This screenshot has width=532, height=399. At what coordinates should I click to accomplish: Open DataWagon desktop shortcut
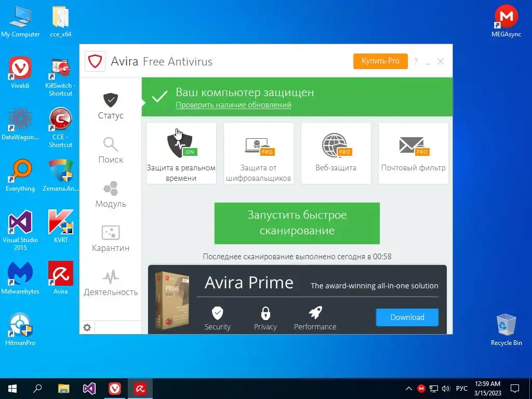click(x=20, y=125)
